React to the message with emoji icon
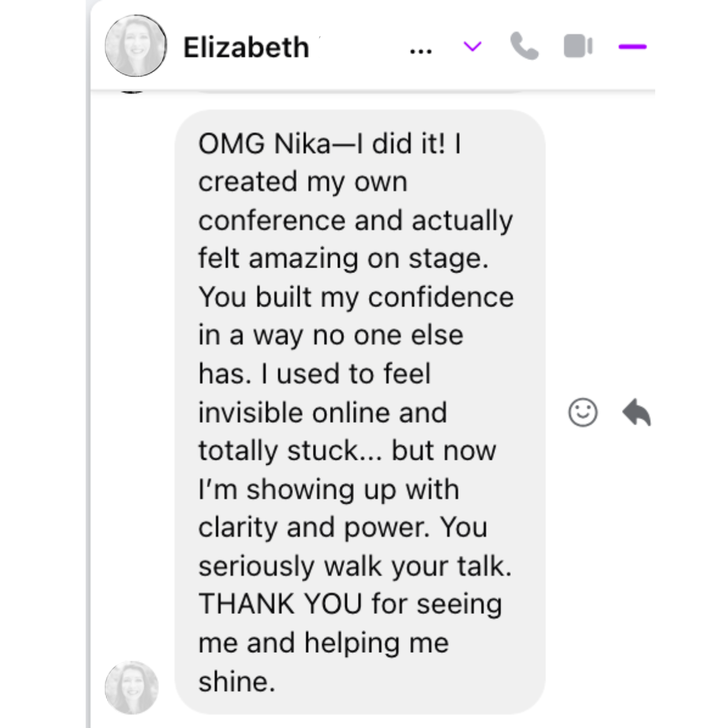The width and height of the screenshot is (728, 728). [583, 413]
